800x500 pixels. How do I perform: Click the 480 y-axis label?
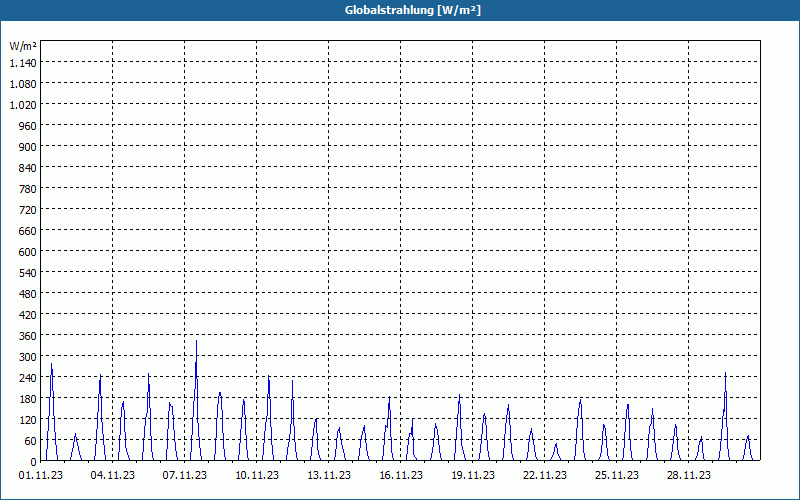[28, 294]
